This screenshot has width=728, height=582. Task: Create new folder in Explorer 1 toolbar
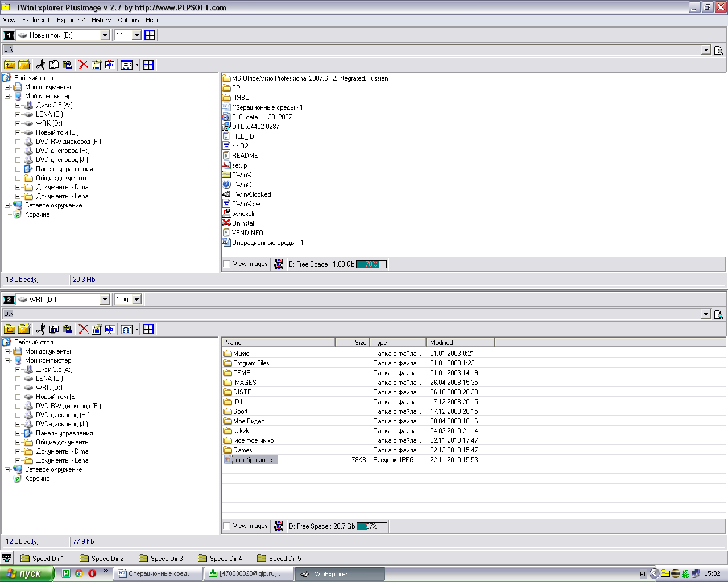coord(24,65)
